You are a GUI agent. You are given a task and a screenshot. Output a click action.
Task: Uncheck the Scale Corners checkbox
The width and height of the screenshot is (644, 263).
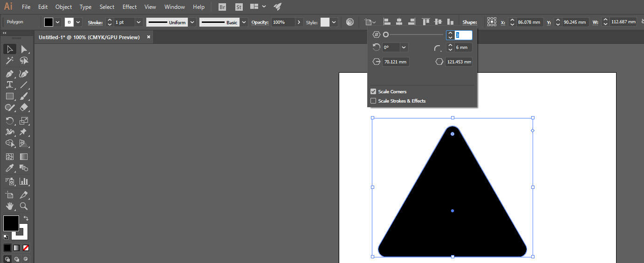click(x=373, y=92)
